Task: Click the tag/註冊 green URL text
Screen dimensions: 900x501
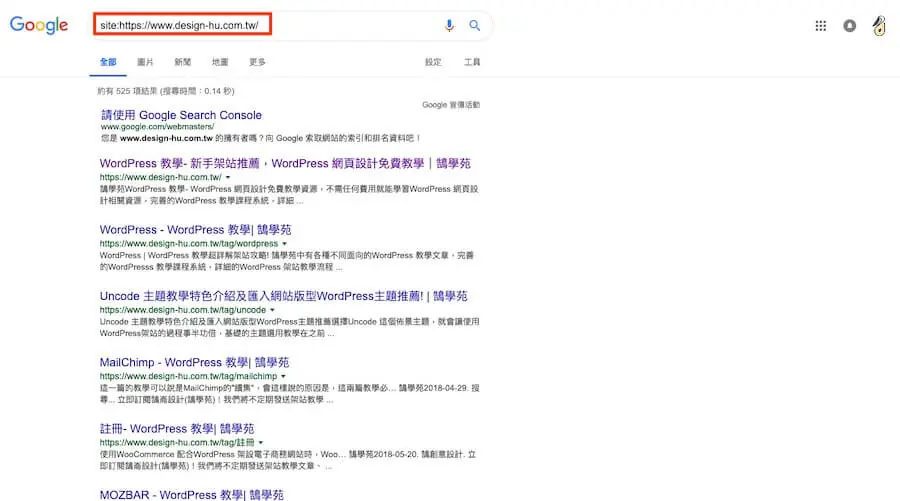Action: pos(177,442)
